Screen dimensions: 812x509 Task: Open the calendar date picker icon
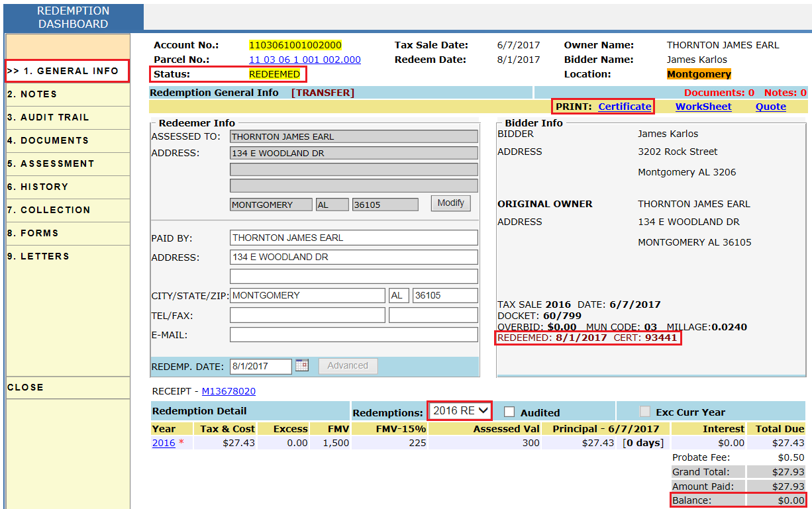[x=302, y=365]
